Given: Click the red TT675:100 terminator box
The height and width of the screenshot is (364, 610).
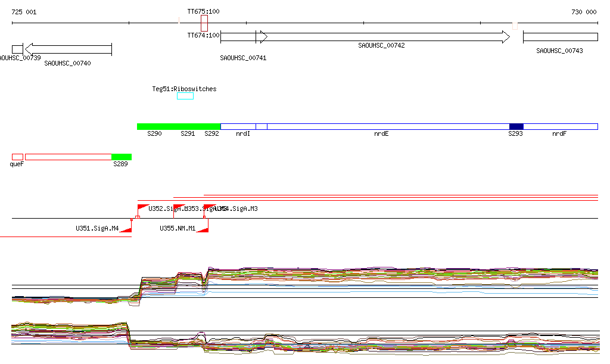Looking at the screenshot, I should pos(204,23).
